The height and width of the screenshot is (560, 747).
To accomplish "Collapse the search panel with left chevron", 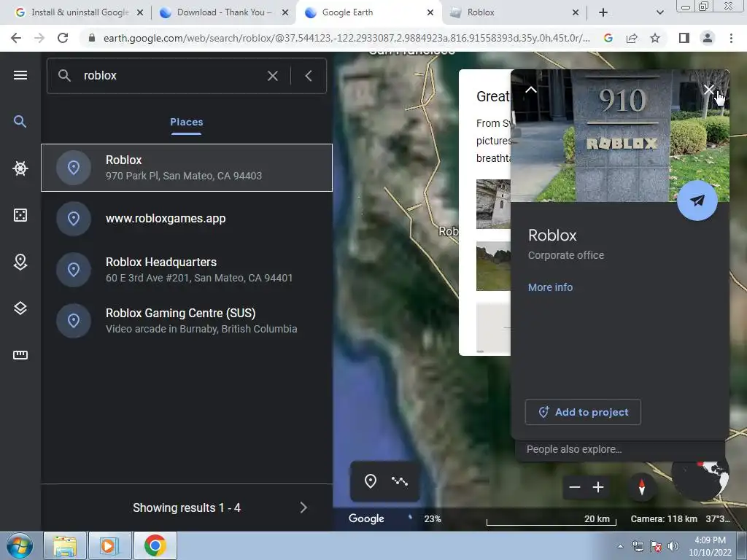I will tap(309, 76).
